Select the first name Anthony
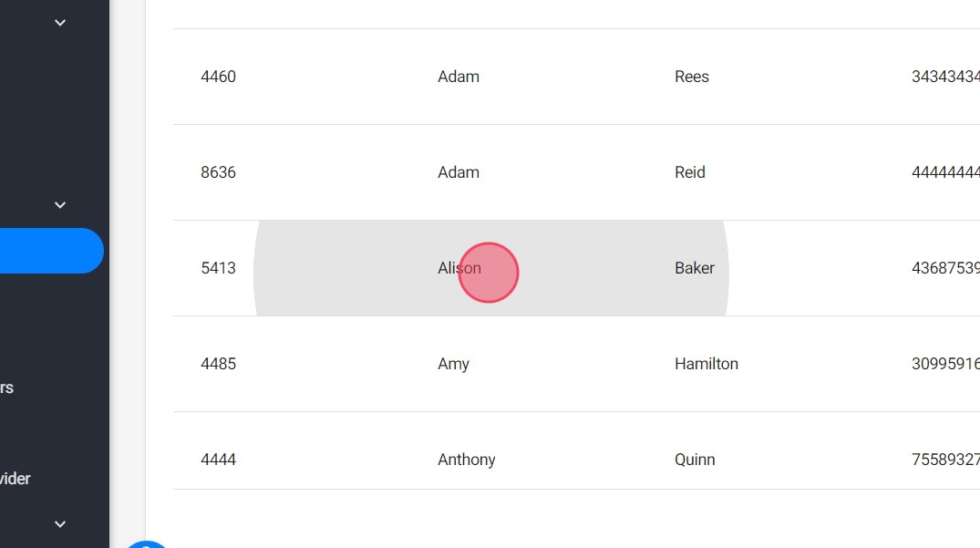The image size is (980, 548). [x=466, y=460]
